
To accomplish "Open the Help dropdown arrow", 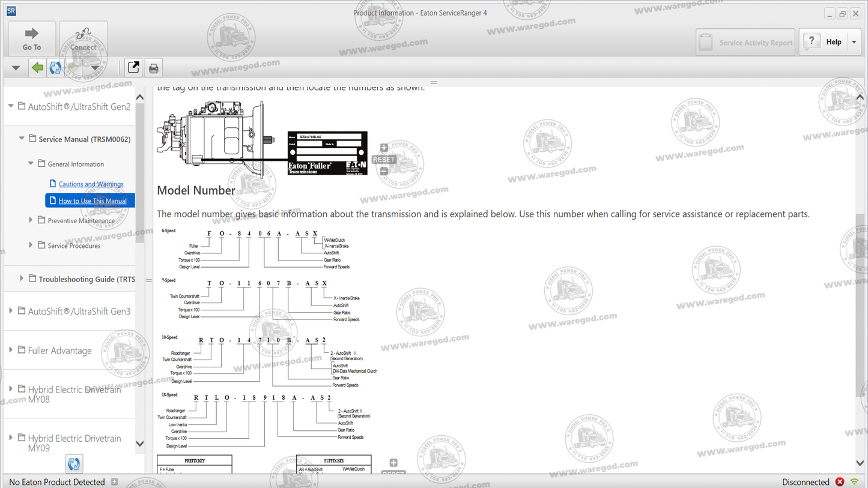I will click(854, 41).
